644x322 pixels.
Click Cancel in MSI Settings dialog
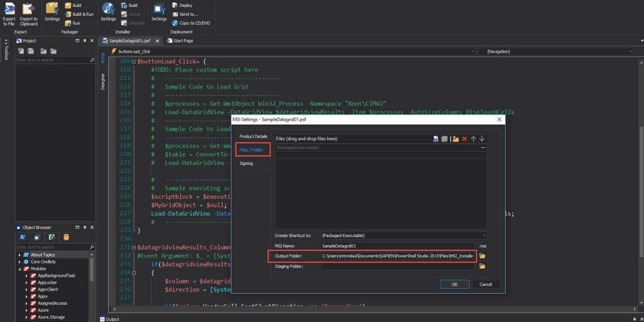[x=486, y=284]
